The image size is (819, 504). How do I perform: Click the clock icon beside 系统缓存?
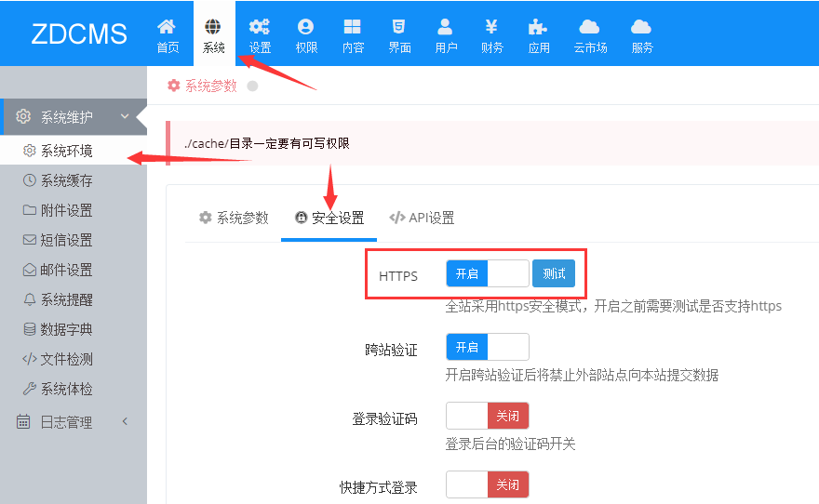[x=30, y=180]
